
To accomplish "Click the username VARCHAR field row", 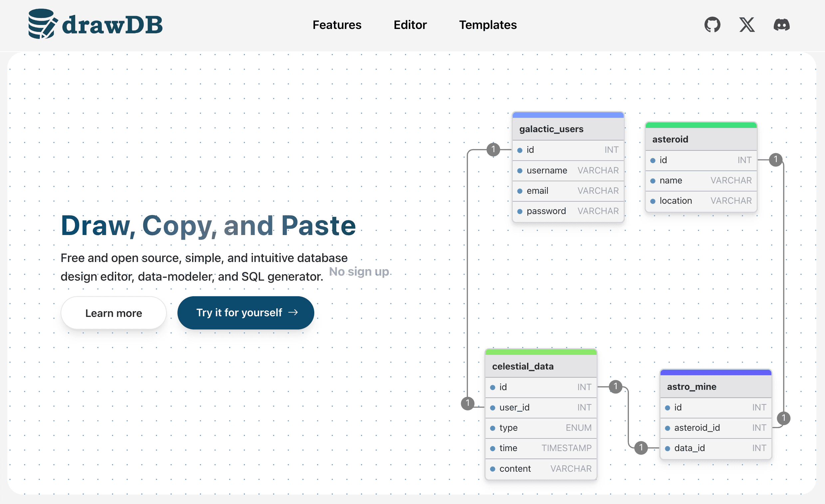I will 568,170.
